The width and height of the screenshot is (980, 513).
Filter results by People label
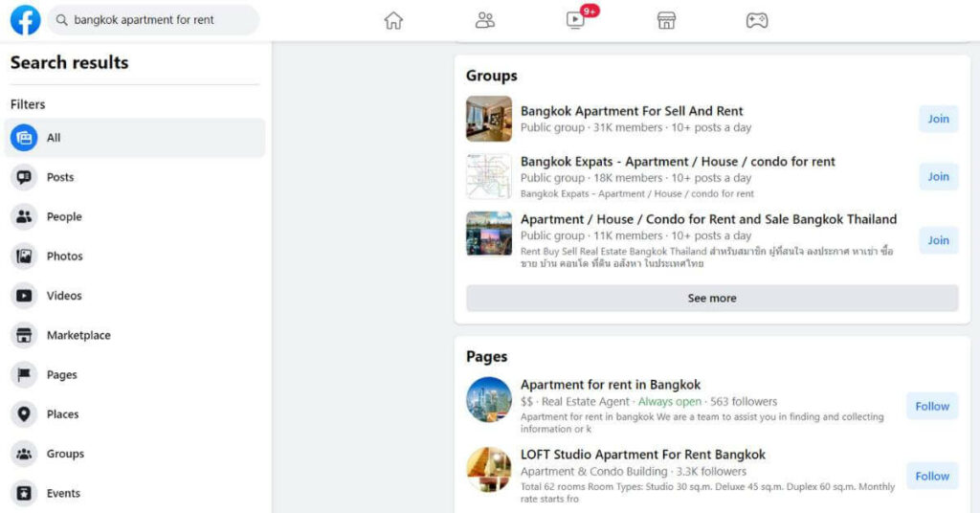coord(64,217)
